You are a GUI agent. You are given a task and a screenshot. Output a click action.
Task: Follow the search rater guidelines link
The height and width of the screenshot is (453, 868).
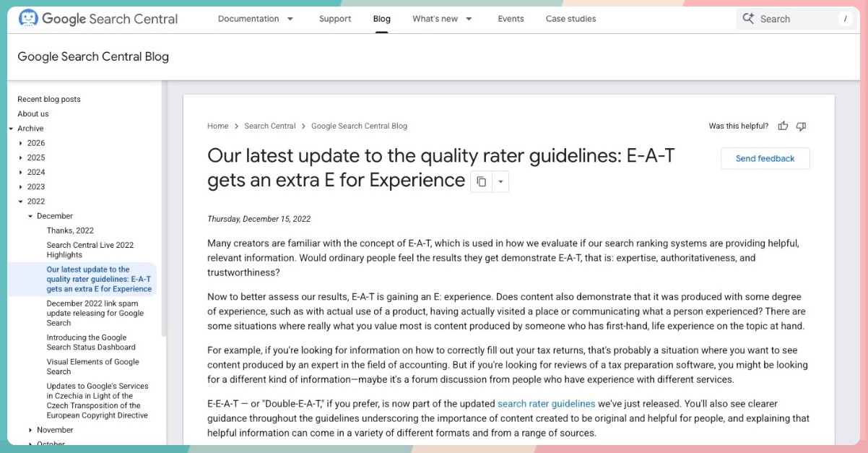click(x=546, y=404)
